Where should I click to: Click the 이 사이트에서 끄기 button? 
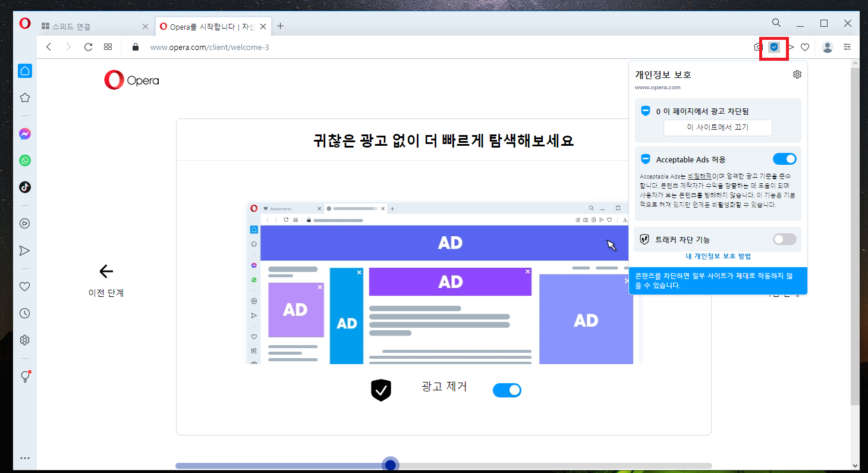tap(718, 127)
